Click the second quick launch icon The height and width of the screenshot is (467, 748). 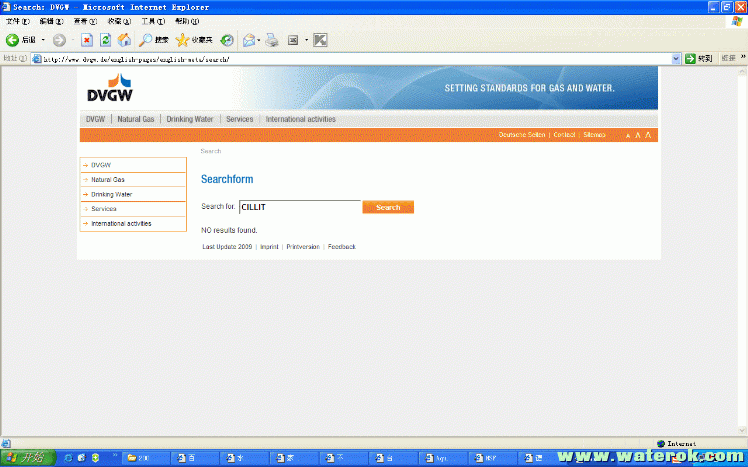82,458
